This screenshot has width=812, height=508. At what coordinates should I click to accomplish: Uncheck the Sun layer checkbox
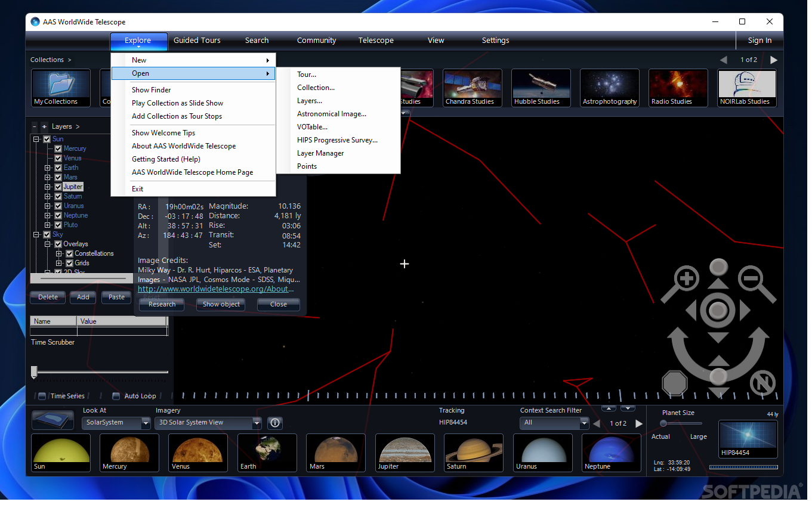pos(47,139)
